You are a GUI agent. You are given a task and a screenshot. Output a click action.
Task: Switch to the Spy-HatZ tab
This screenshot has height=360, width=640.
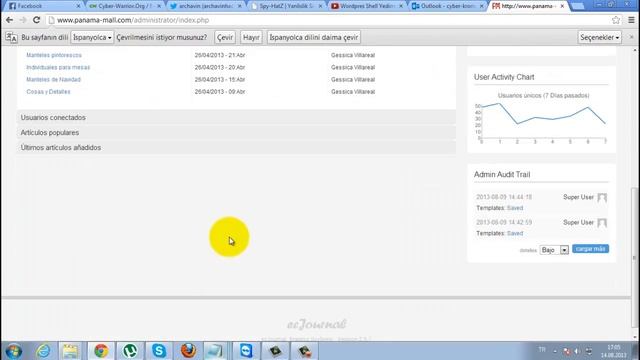(287, 6)
